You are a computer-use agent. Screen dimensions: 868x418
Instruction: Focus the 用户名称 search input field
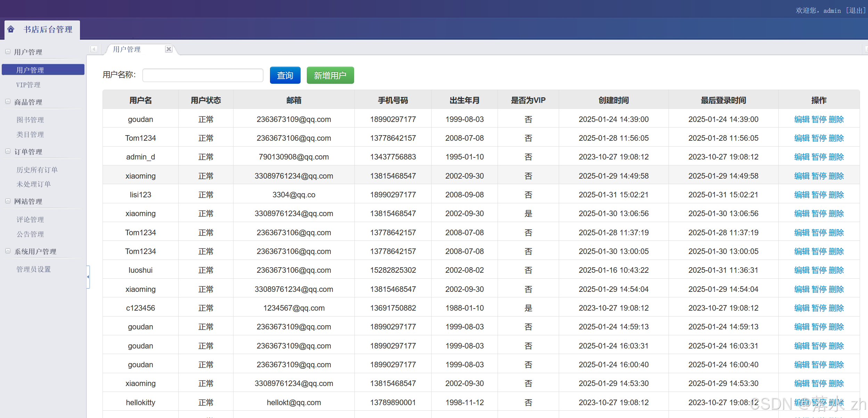[203, 75]
